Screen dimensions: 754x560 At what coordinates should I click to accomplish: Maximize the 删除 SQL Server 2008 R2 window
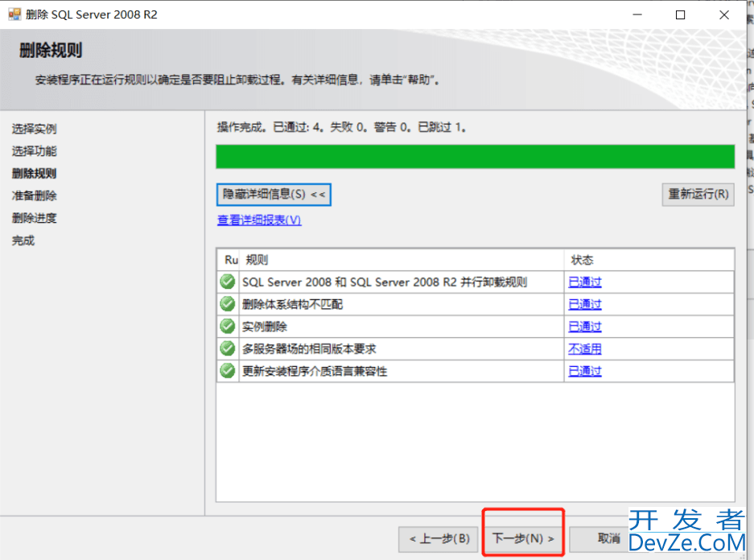coord(680,15)
